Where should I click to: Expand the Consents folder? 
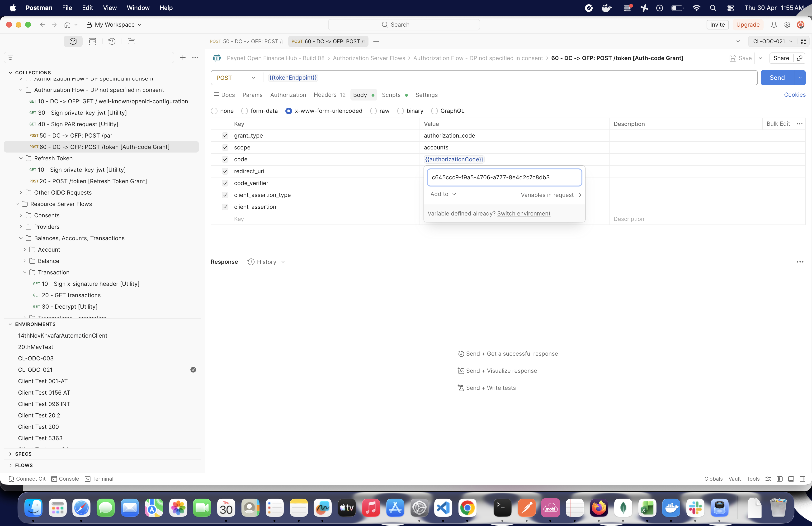click(x=20, y=215)
